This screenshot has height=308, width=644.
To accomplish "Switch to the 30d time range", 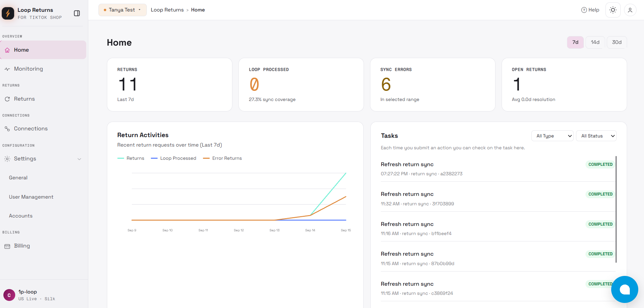I will [617, 42].
